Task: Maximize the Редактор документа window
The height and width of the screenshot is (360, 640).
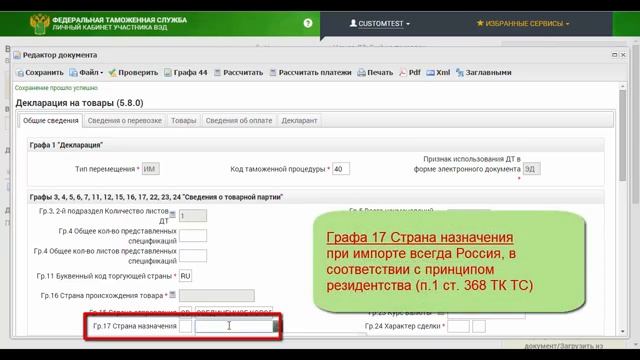Action: tap(614, 55)
